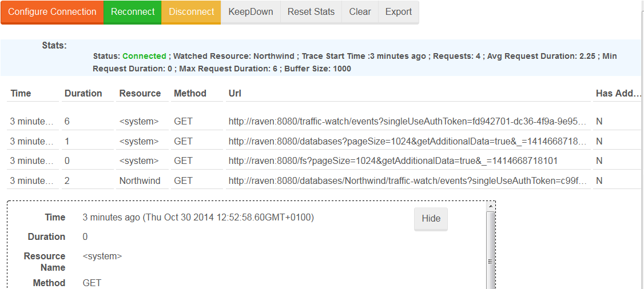Clear the traffic watch log
The image size is (644, 289).
tap(360, 13)
